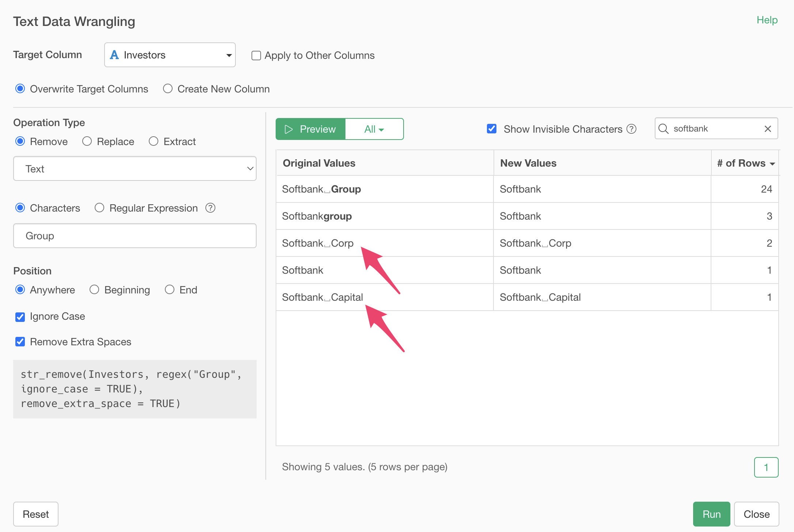Click the Show Invisible Characters help icon
This screenshot has width=794, height=532.
(x=631, y=129)
